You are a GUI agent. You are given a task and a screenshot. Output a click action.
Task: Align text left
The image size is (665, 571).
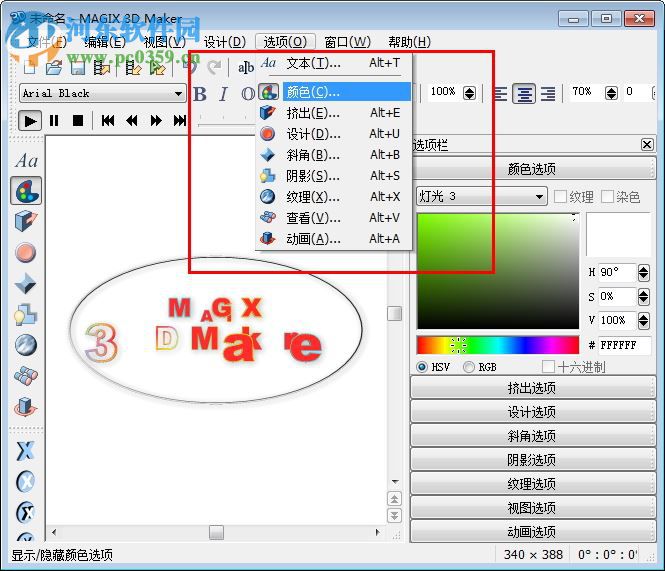[x=500, y=93]
